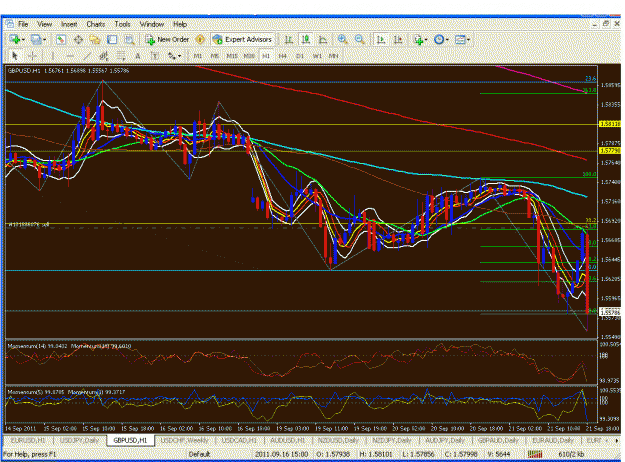
Task: Switch chart to bar chart mode
Action: coord(289,39)
